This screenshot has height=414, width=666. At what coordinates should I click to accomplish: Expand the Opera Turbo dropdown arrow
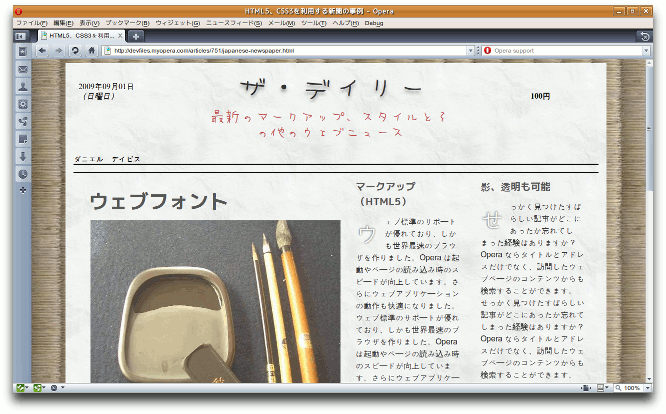[63, 387]
